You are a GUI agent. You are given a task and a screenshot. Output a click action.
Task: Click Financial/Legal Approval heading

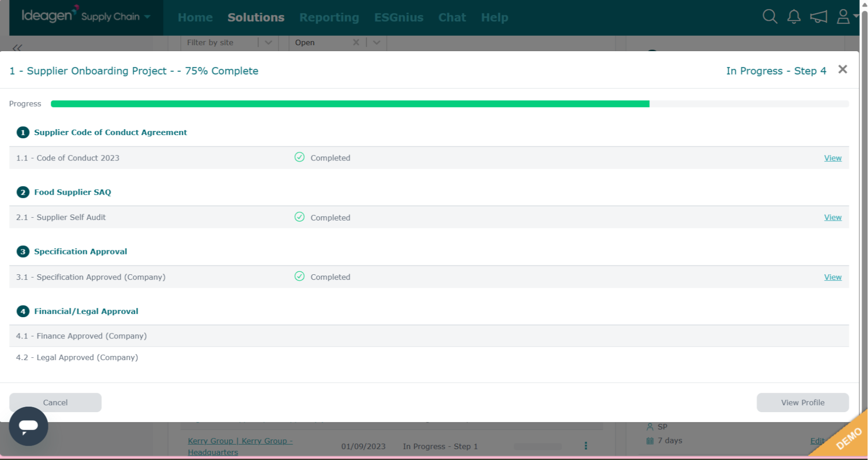click(x=86, y=311)
